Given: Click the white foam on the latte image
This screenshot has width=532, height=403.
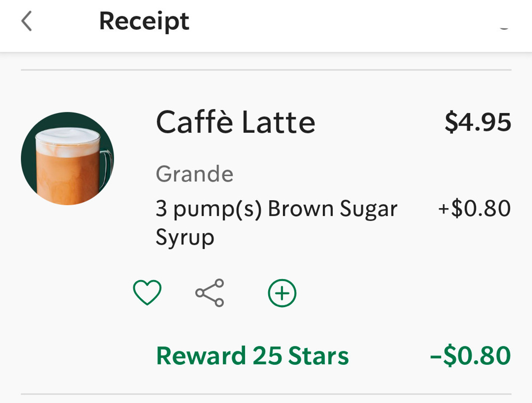Looking at the screenshot, I should tap(66, 139).
